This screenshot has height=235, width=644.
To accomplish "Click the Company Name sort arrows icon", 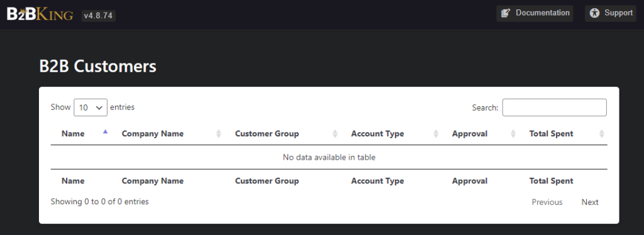I will (x=218, y=134).
